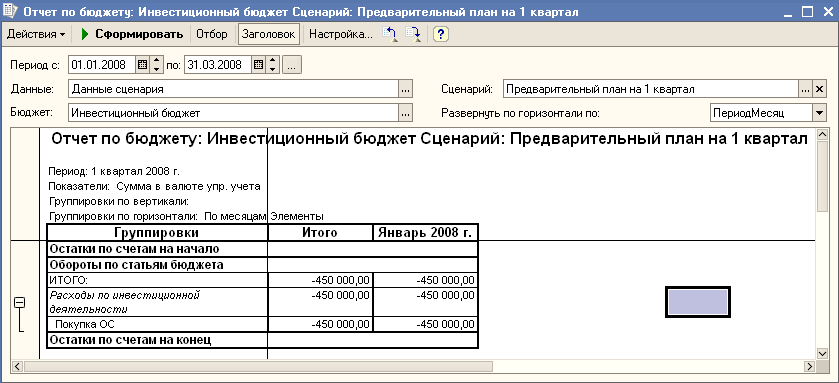Click the Данные field
This screenshot has width=839, height=383.
click(234, 89)
